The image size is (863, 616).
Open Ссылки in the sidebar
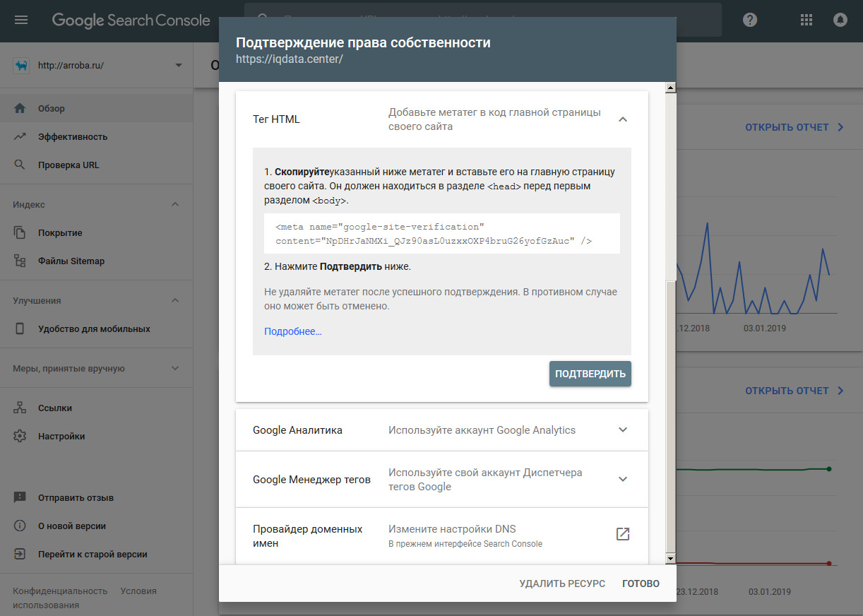96,408
